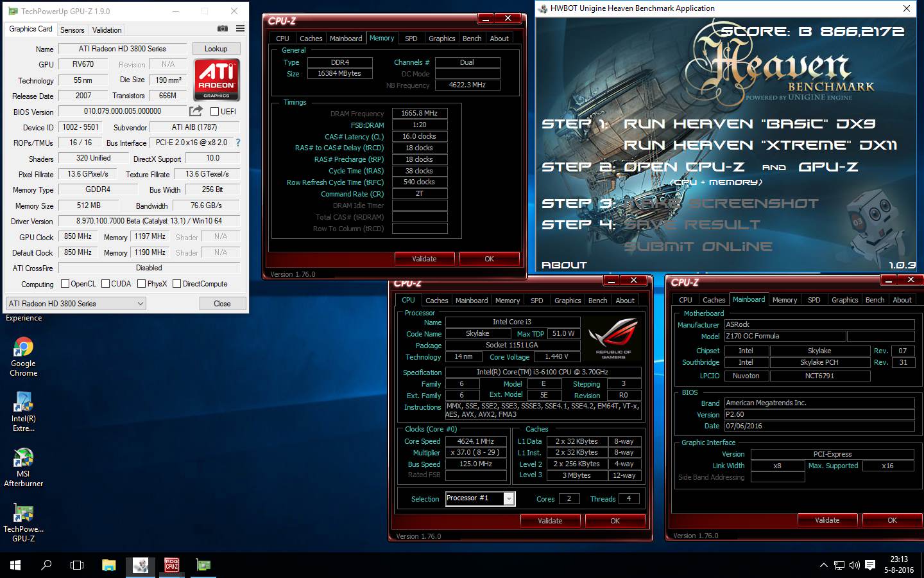Toggle the DirectCompute checkbox

pyautogui.click(x=176, y=283)
